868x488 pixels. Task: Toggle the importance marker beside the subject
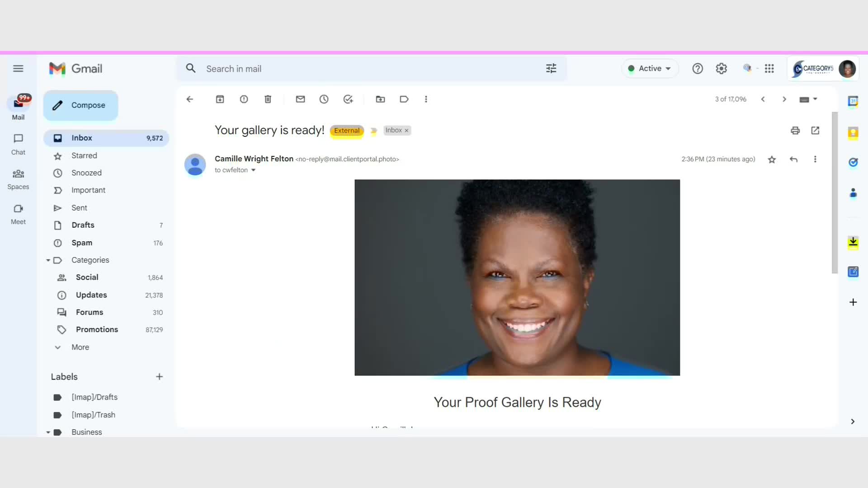(373, 131)
